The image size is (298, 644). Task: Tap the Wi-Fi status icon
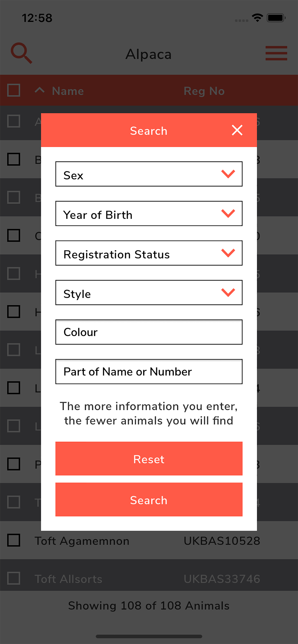257,18
